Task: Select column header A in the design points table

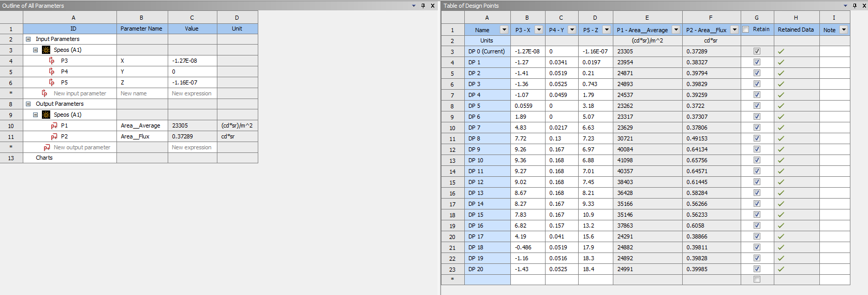Action: (488, 18)
